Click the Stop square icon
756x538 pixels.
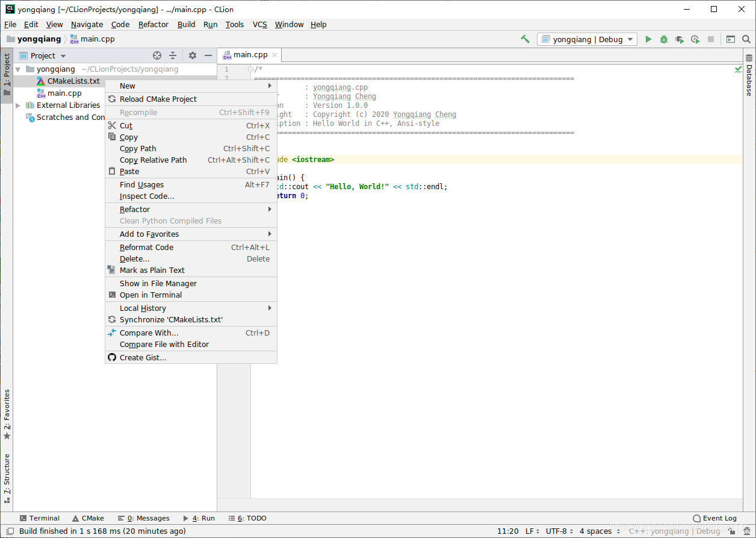tap(711, 39)
